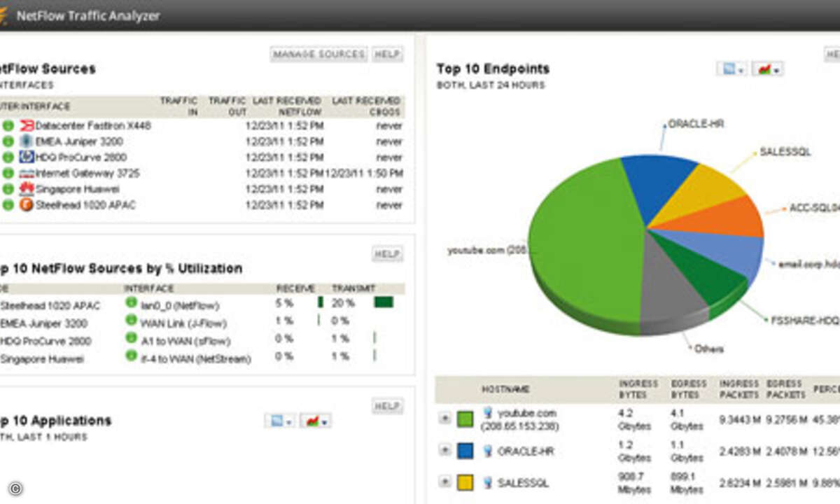
Task: Open the if-4 to WAN (NetStream) interface
Action: pos(195,358)
